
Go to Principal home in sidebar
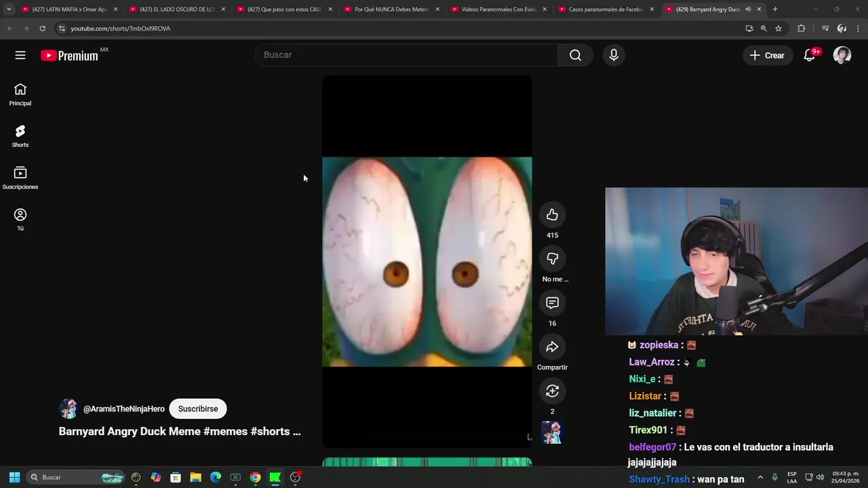pos(20,95)
